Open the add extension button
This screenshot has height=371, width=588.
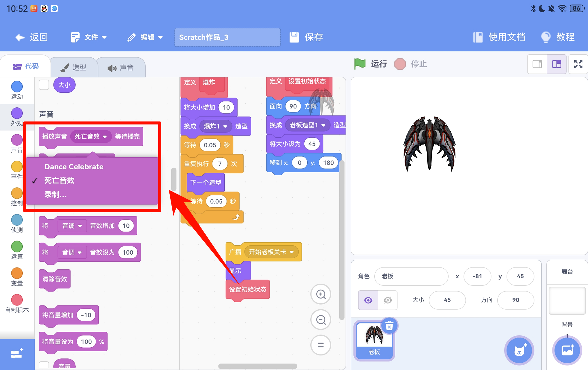pos(17,354)
